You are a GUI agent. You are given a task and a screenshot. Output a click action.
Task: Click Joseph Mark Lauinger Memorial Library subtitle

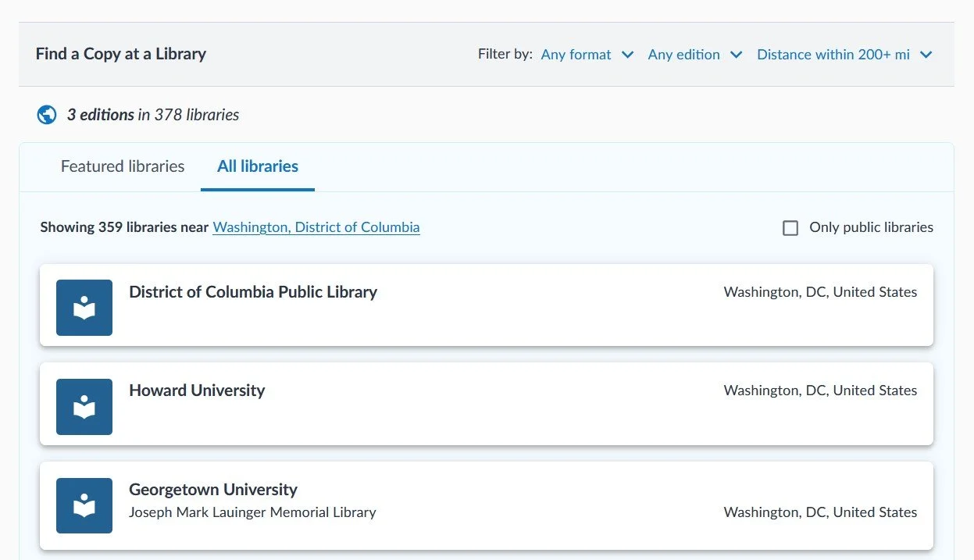click(x=252, y=512)
